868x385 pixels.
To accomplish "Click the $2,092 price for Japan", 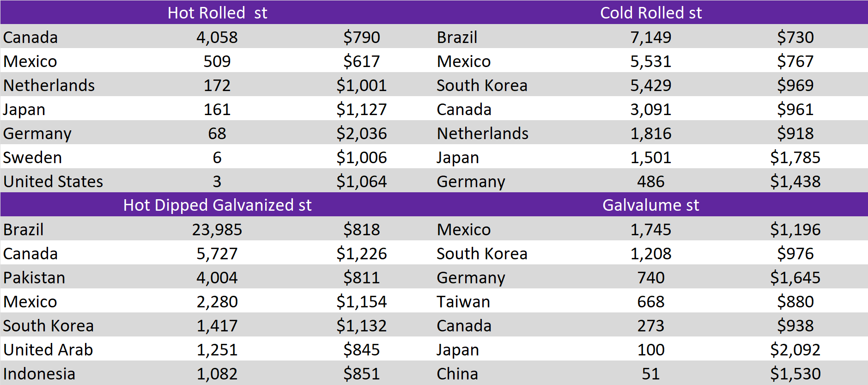I will point(795,349).
